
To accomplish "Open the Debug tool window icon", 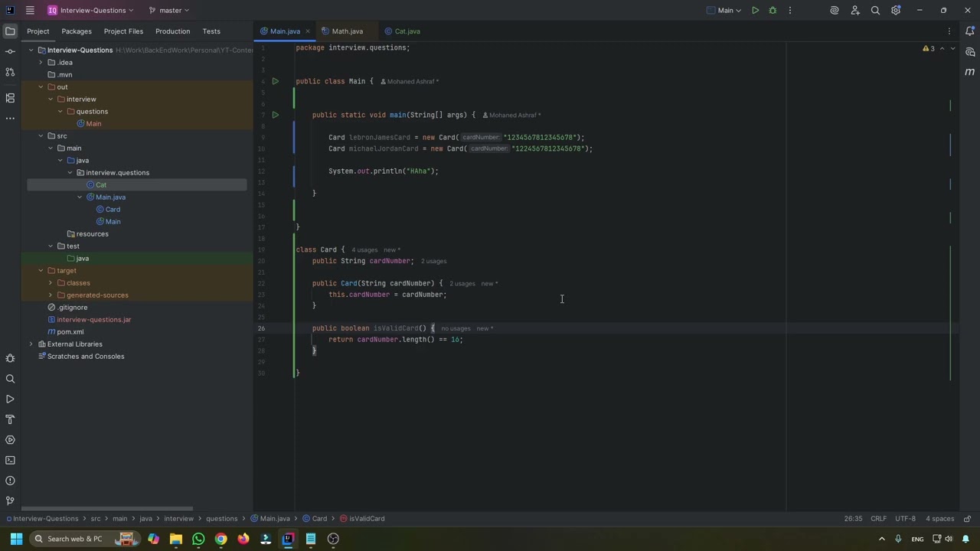I will point(10,358).
